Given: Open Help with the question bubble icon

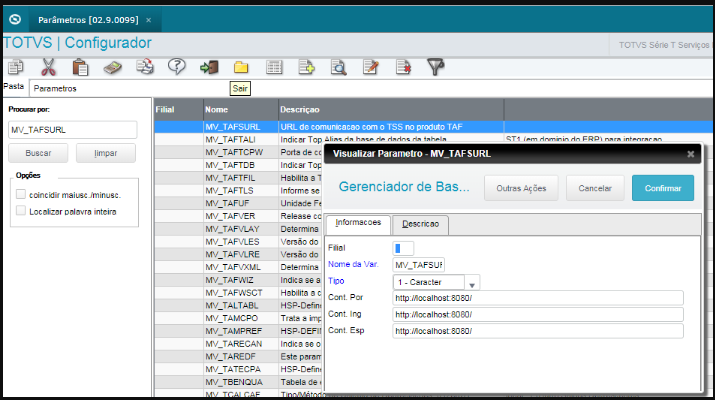Looking at the screenshot, I should (x=176, y=67).
